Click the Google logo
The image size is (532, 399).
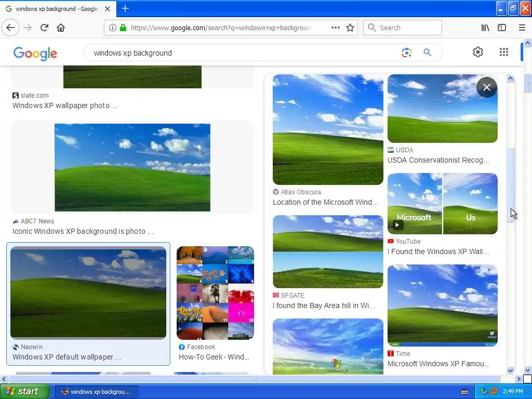coord(35,54)
